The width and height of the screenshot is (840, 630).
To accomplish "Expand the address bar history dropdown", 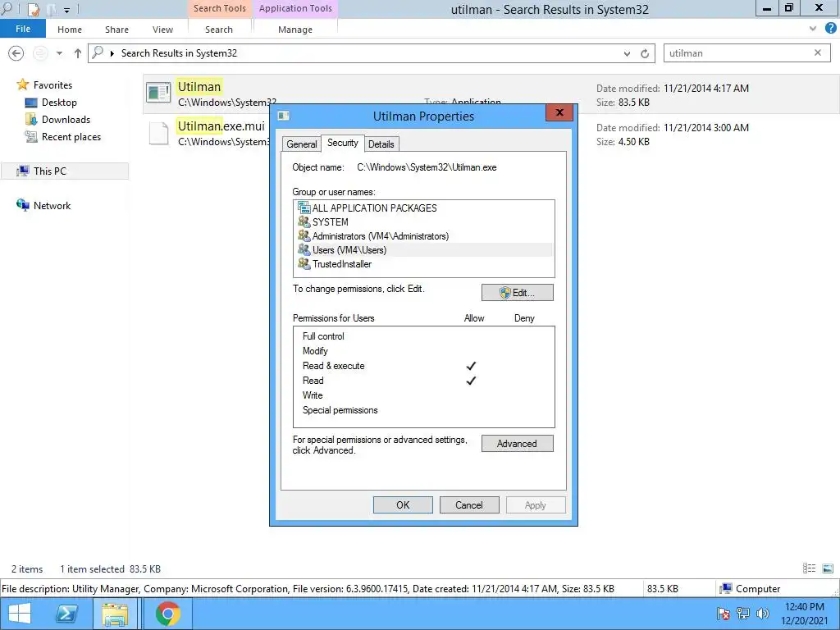I will click(x=627, y=53).
